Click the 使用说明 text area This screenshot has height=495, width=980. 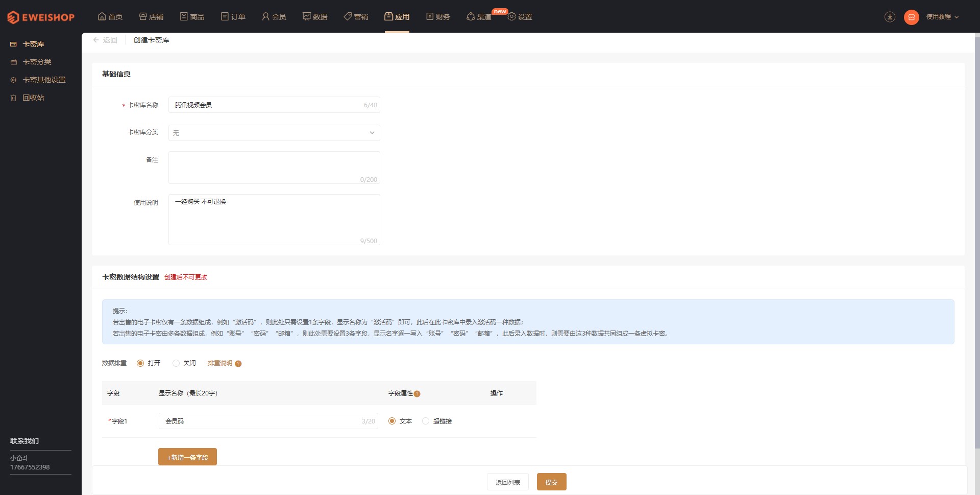pyautogui.click(x=274, y=220)
